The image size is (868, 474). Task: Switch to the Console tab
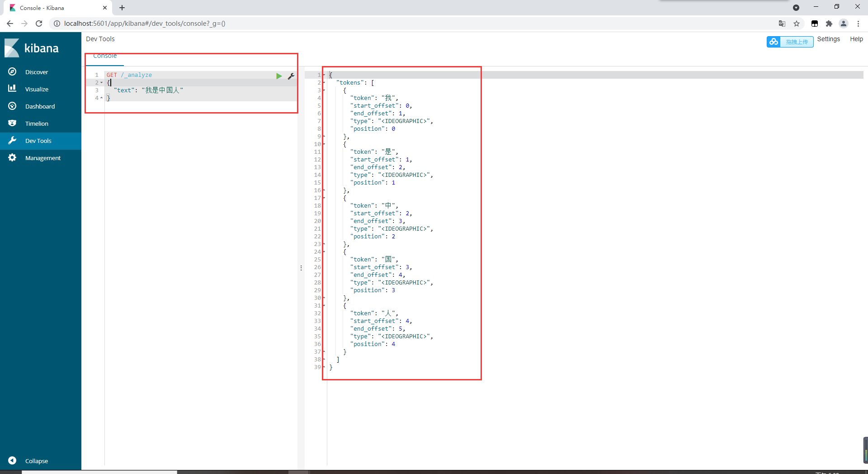click(105, 57)
